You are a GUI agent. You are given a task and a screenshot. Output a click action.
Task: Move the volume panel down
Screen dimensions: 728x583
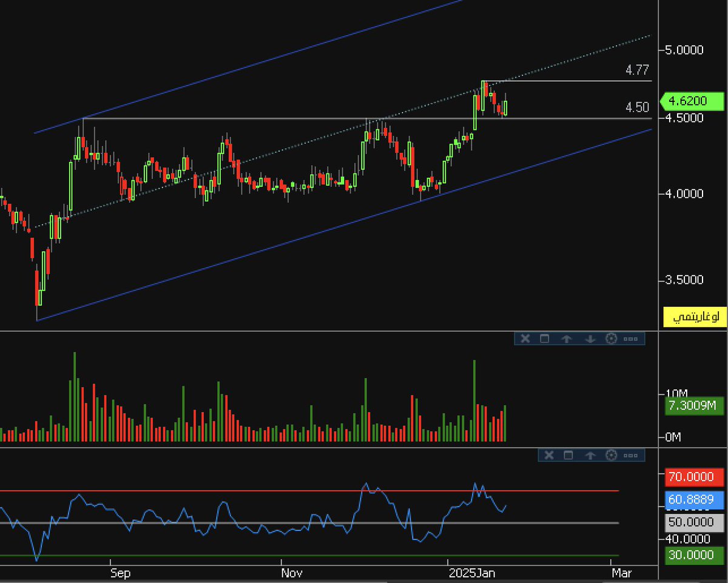590,339
